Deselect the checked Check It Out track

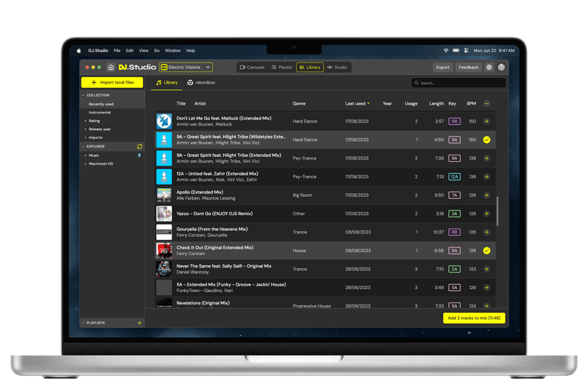487,251
